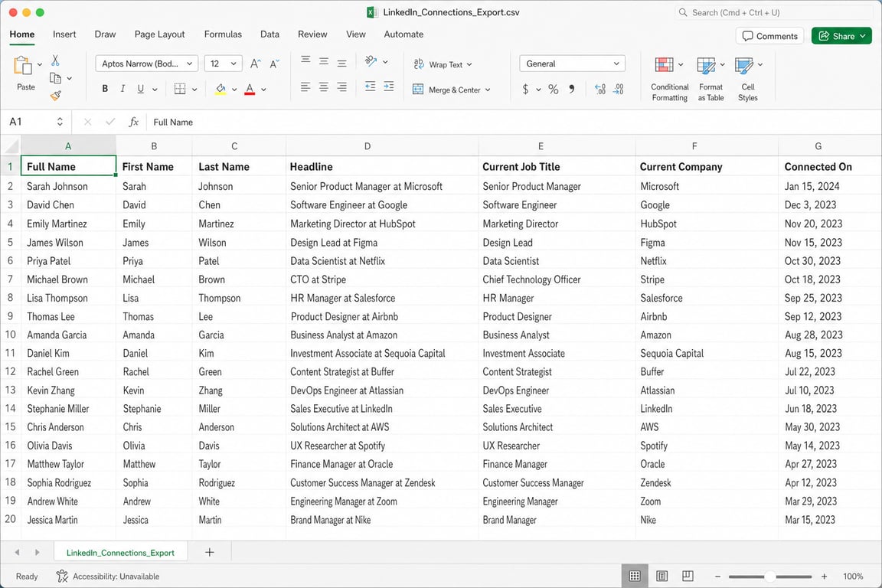This screenshot has height=588, width=882.
Task: Open Conditional Formatting
Action: pos(669,79)
